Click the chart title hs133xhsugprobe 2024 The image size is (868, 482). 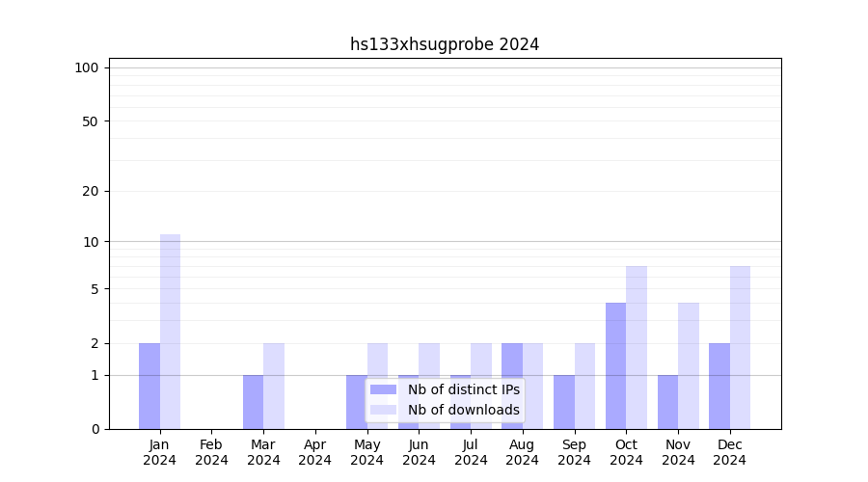444,44
